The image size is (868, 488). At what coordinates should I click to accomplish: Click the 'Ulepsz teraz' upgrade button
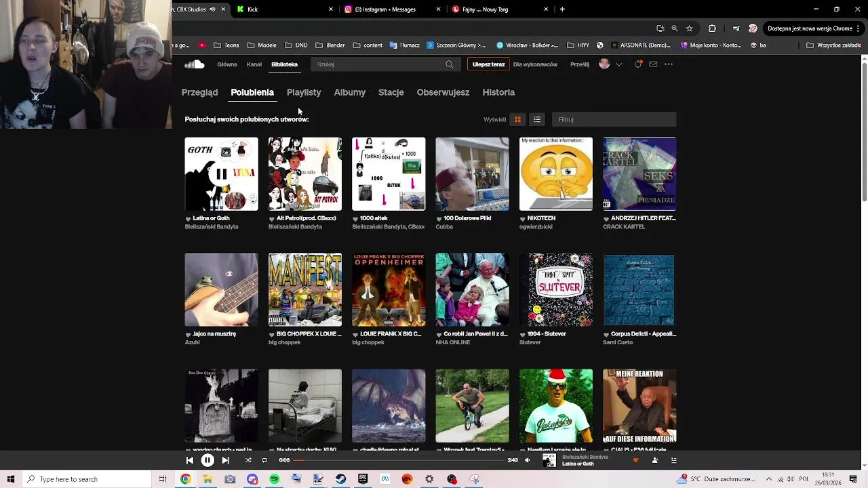pos(488,64)
